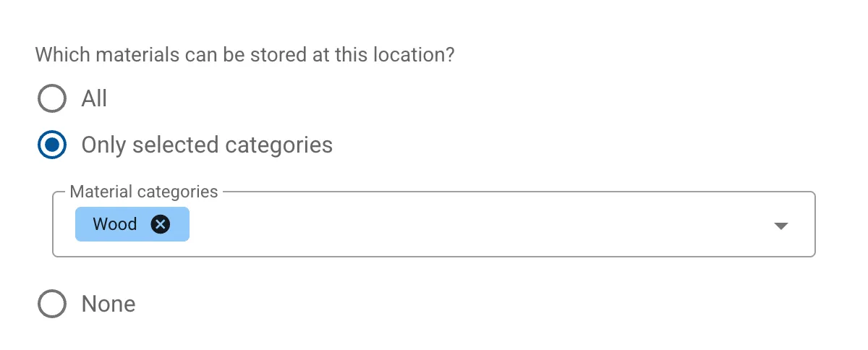Click the Wood chip label
Image resolution: width=868 pixels, height=350 pixels.
[x=115, y=224]
